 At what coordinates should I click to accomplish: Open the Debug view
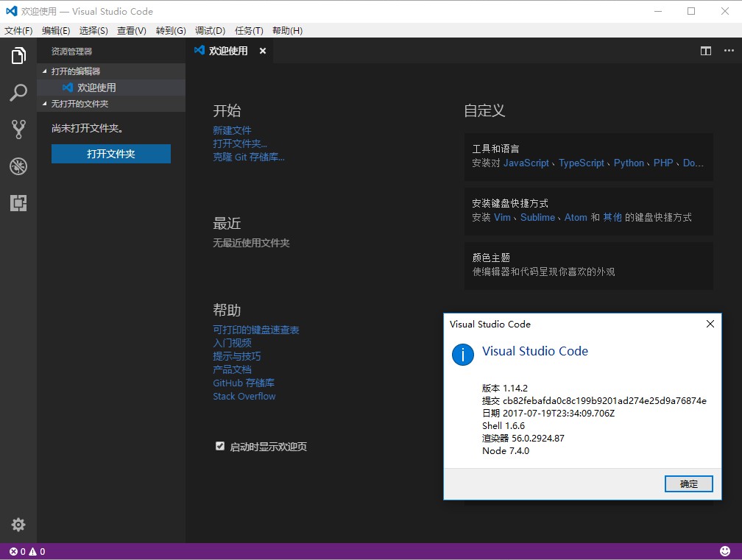coord(18,166)
